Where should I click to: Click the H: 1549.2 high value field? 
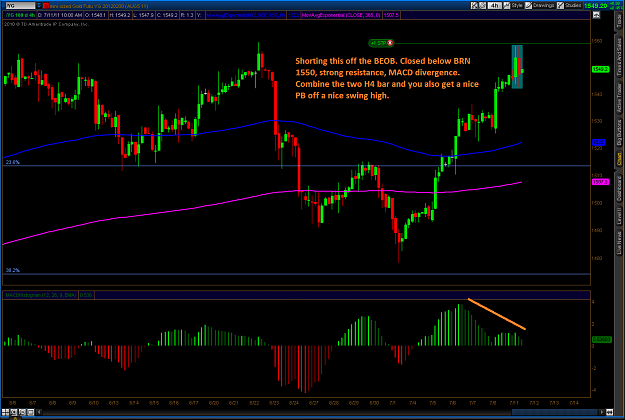tap(120, 15)
